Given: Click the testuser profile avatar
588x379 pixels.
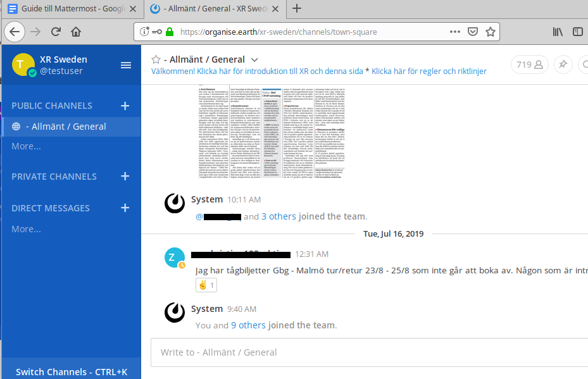Looking at the screenshot, I should pyautogui.click(x=23, y=65).
